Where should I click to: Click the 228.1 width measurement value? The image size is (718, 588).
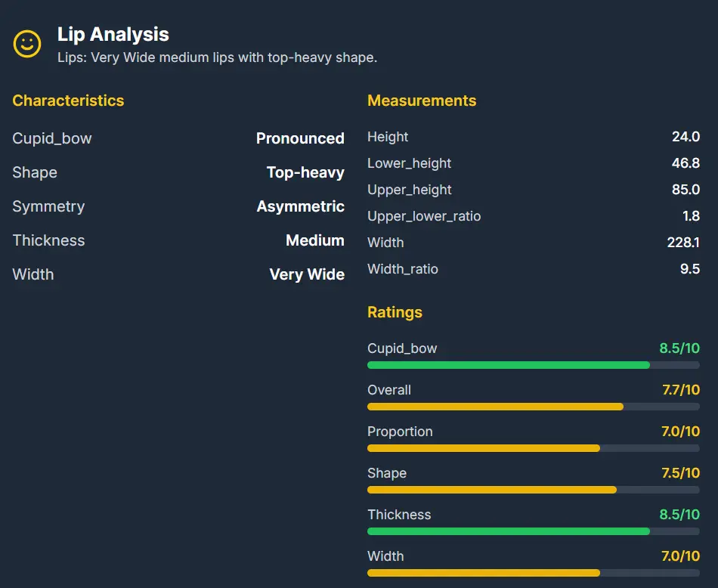pyautogui.click(x=683, y=243)
